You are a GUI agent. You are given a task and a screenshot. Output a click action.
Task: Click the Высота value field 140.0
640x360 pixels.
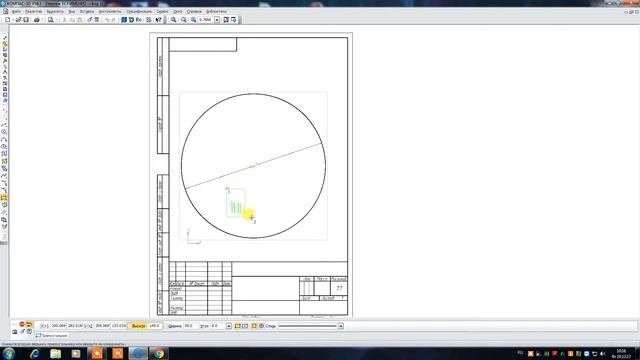tap(154, 326)
